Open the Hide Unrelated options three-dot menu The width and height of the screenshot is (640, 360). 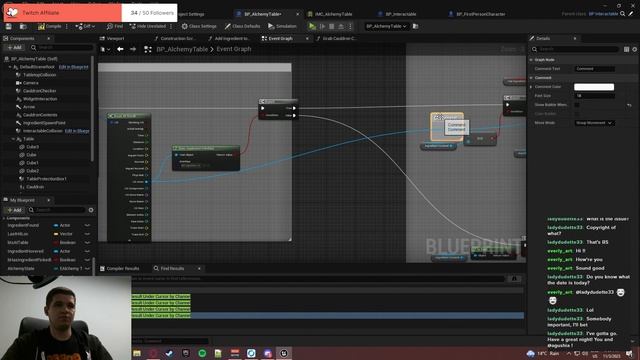click(171, 27)
